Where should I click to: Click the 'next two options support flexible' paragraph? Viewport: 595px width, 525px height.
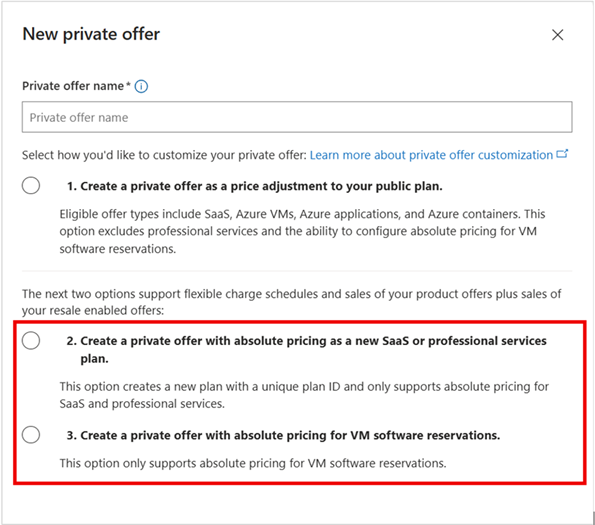tap(291, 302)
